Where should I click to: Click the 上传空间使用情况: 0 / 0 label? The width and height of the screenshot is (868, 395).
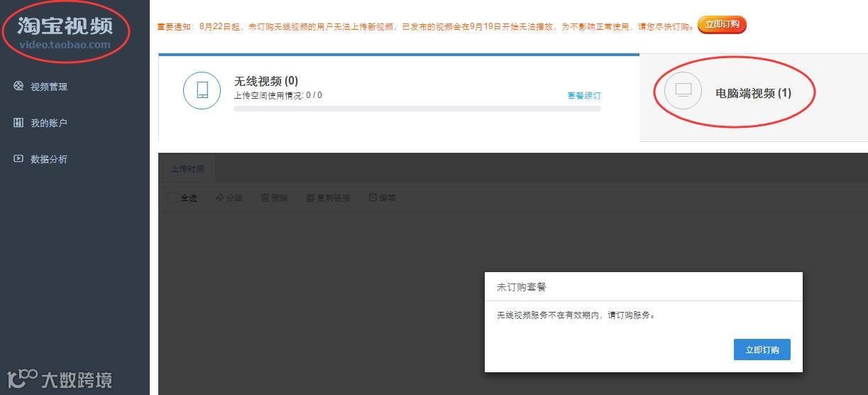coord(278,95)
